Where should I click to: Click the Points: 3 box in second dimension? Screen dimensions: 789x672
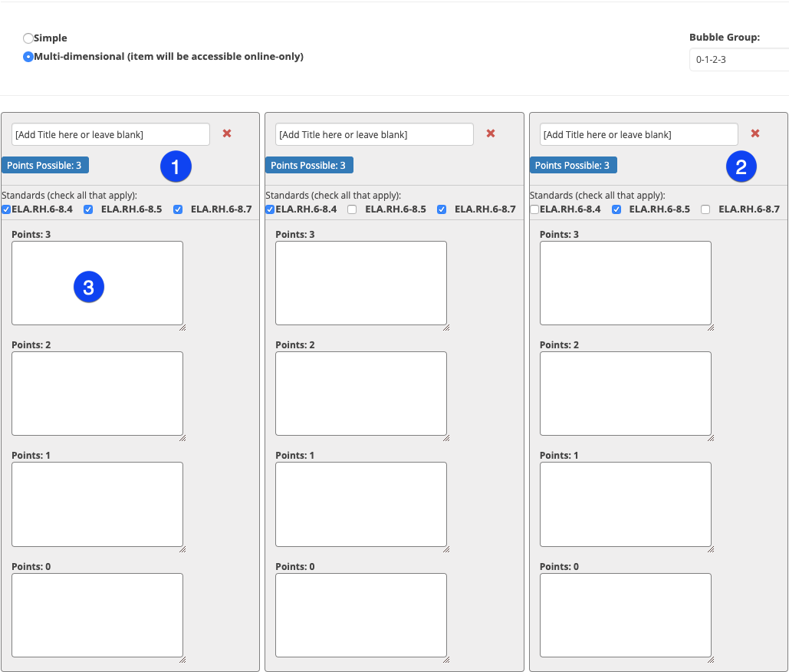click(x=361, y=283)
